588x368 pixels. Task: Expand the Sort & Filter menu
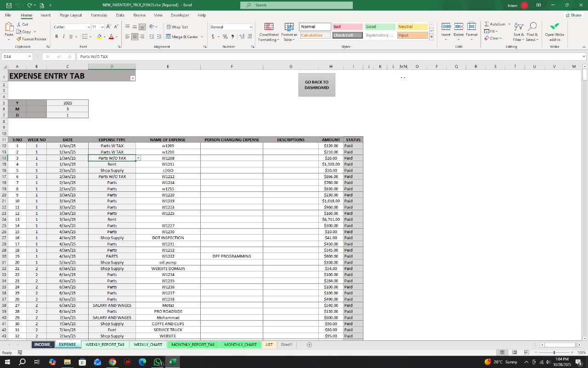[x=518, y=32]
